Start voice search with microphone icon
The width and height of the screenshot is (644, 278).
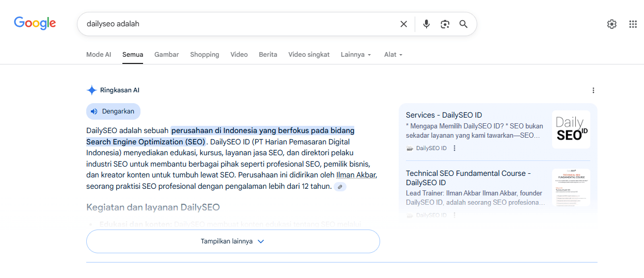[426, 24]
